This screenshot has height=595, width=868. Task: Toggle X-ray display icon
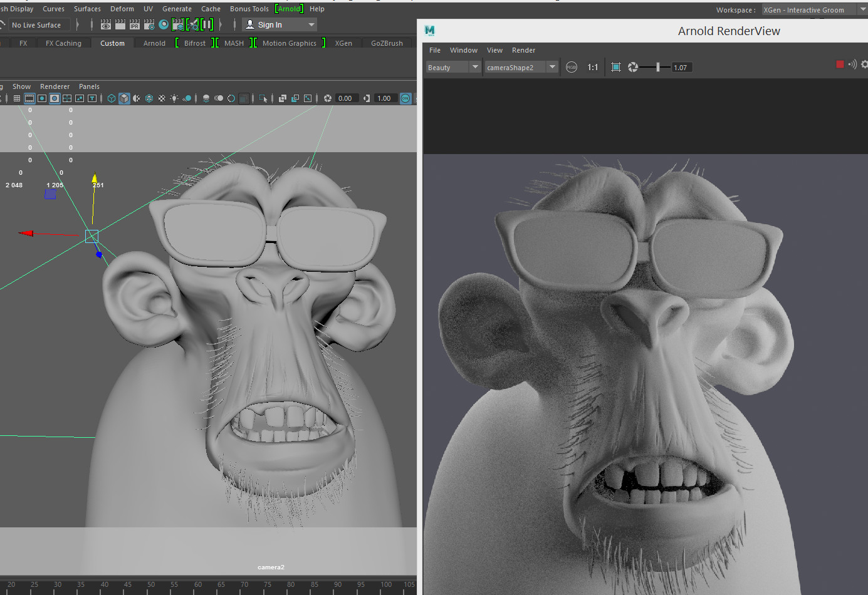click(283, 98)
